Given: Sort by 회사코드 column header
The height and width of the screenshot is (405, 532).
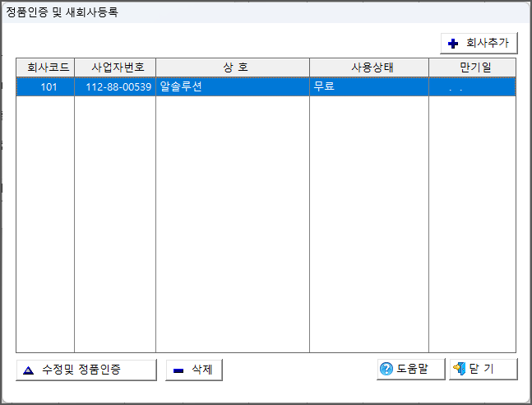Looking at the screenshot, I should click(x=45, y=67).
